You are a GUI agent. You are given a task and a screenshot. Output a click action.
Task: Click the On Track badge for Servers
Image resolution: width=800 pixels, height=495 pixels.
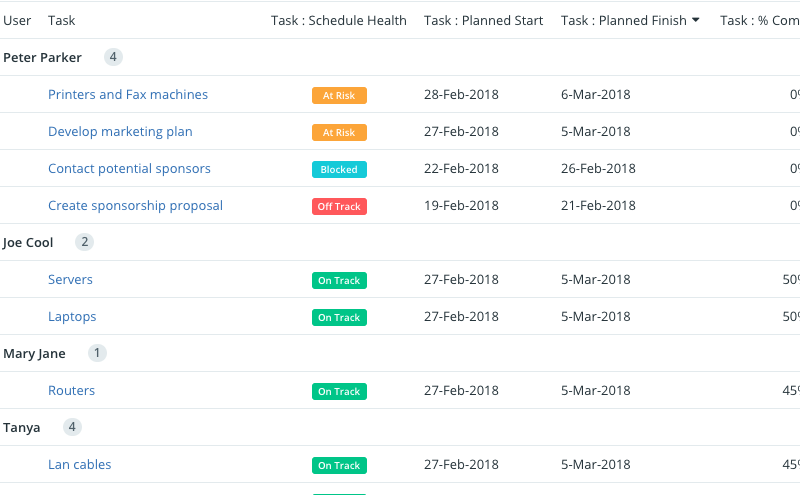click(x=339, y=281)
